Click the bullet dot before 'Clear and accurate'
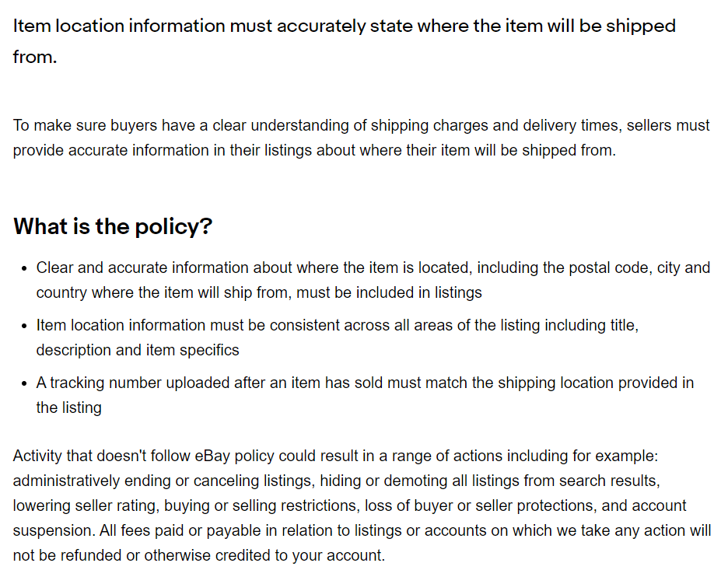Viewport: 728px width, 577px height. click(x=25, y=268)
